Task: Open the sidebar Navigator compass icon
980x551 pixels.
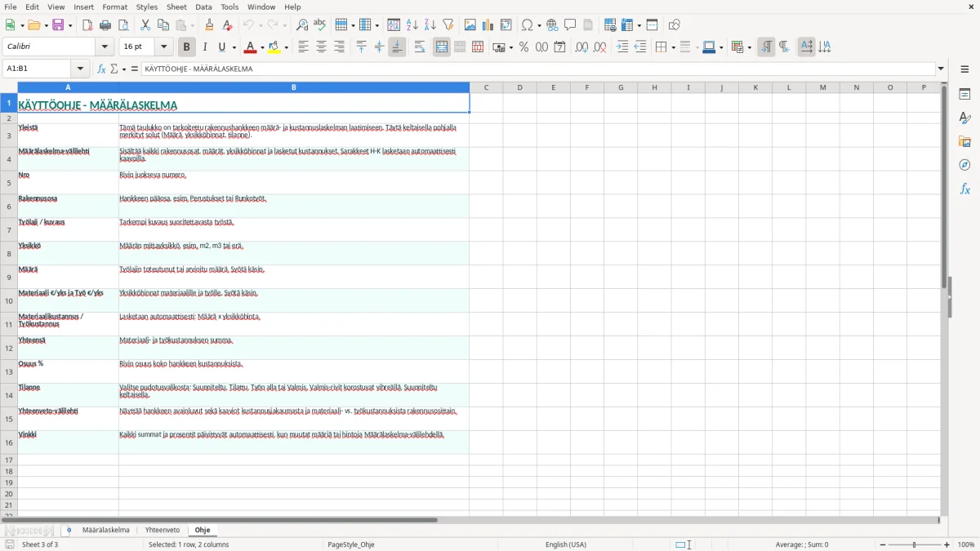Action: (x=964, y=165)
